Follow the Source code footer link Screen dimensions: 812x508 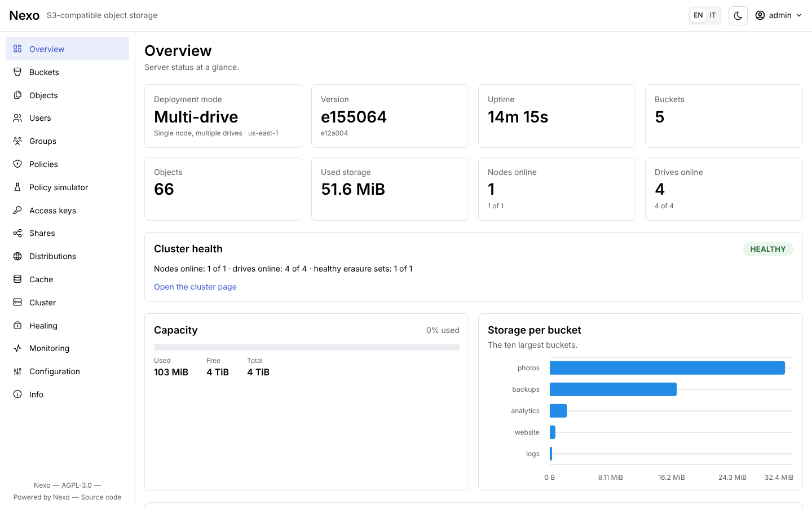101,497
